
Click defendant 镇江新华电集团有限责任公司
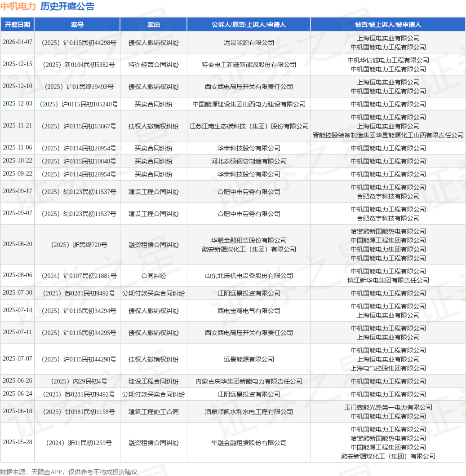(x=388, y=281)
